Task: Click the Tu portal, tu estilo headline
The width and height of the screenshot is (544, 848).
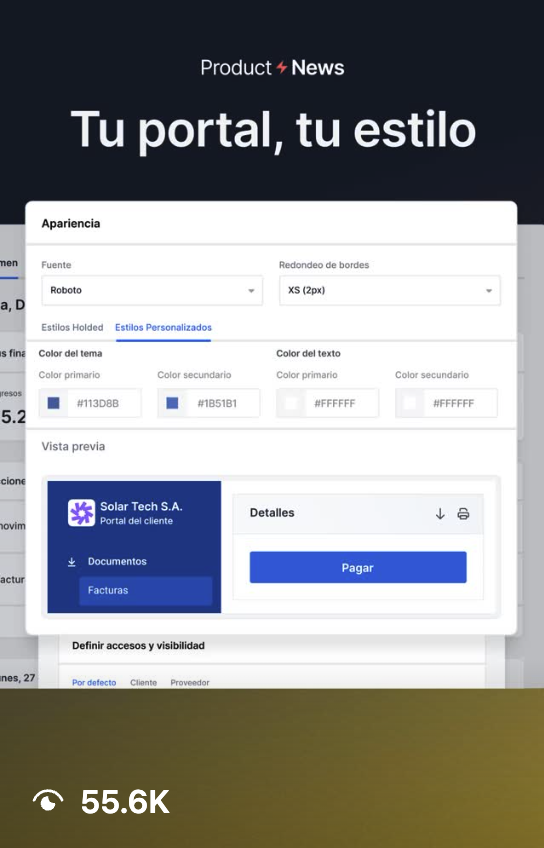Action: coord(273,130)
